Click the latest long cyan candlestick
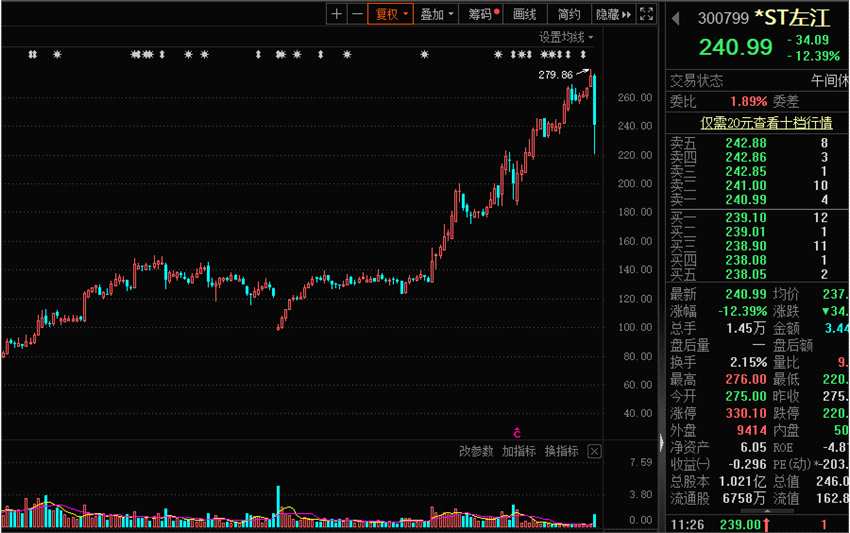The image size is (850, 533). [595, 115]
